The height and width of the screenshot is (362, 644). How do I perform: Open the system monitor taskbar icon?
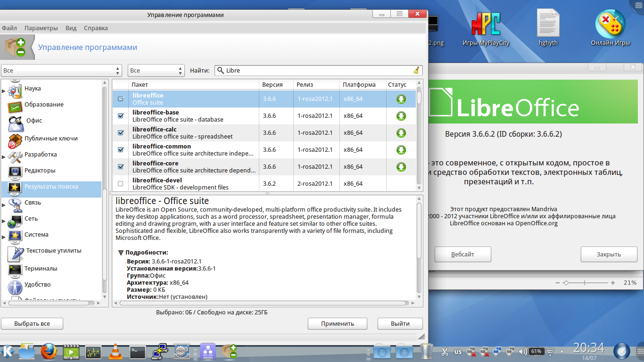[93, 352]
